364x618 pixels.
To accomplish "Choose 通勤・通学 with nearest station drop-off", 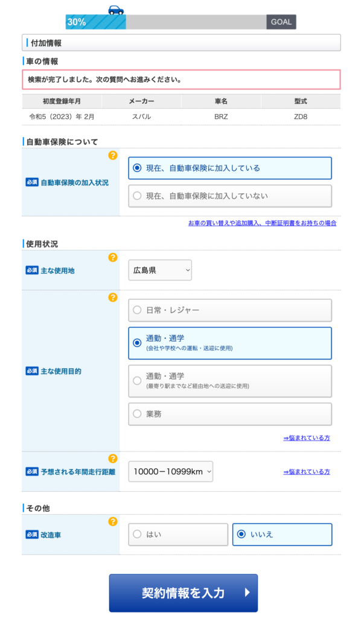I will tap(229, 380).
